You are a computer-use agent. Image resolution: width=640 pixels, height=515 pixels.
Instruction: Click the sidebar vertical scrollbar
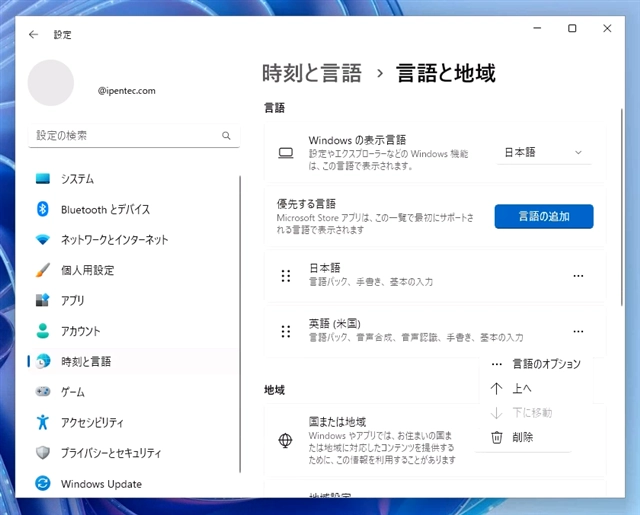240,324
